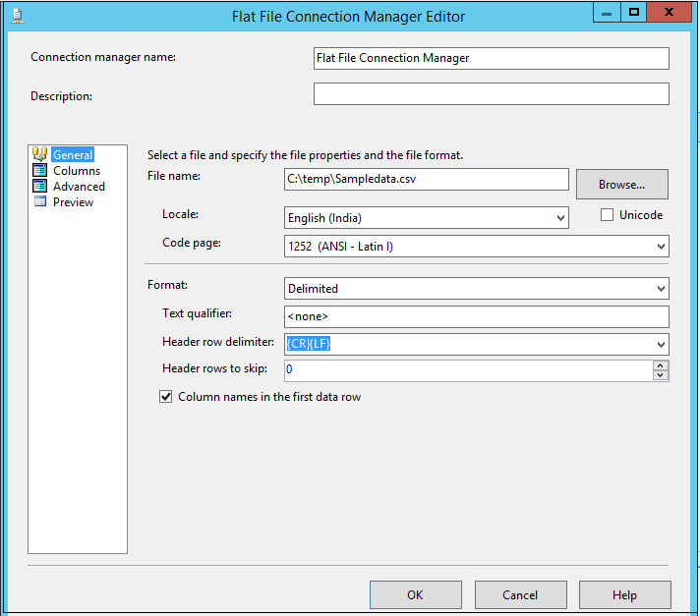
Task: Click the General page icon
Action: click(x=40, y=154)
